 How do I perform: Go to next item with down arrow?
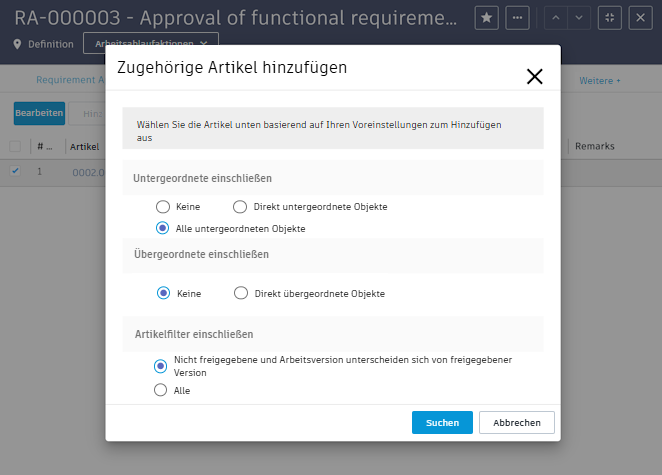coord(580,18)
